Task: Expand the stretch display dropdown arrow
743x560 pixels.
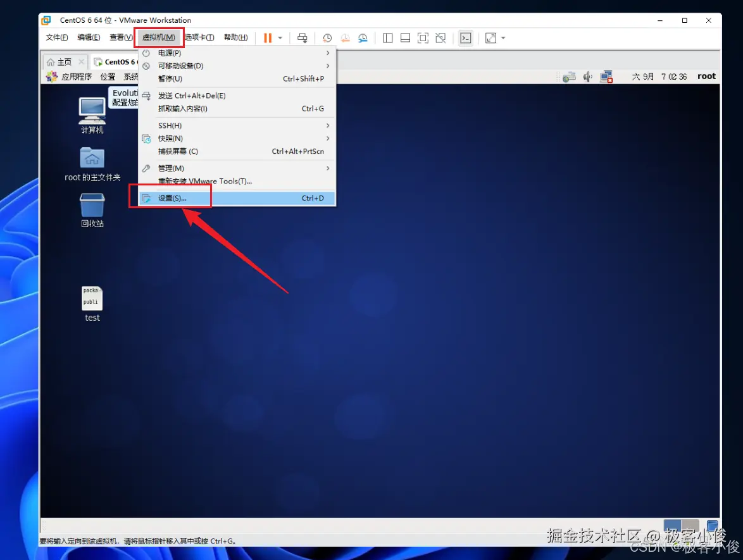Action: (x=503, y=38)
